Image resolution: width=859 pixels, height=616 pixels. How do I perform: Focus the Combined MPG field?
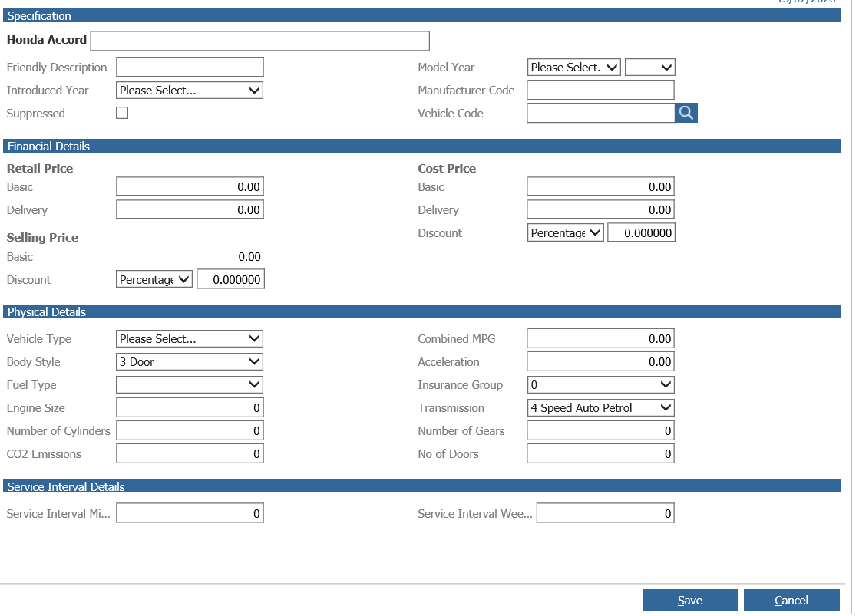coord(600,339)
